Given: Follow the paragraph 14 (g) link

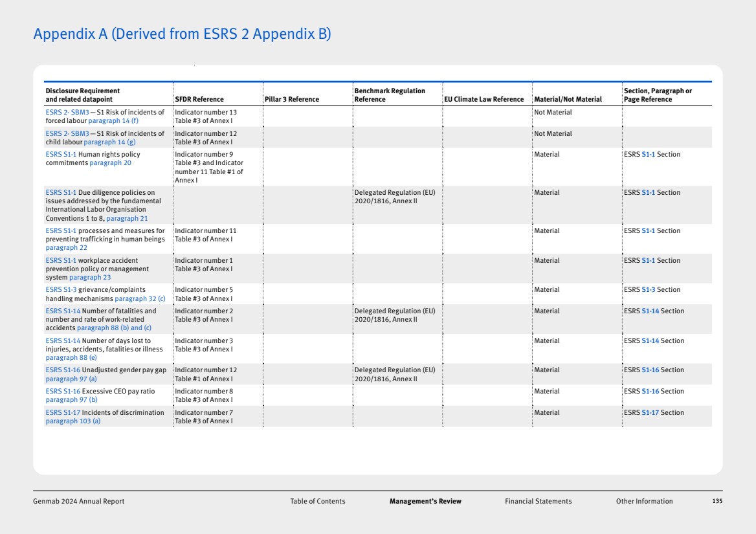Looking at the screenshot, I should (x=109, y=142).
